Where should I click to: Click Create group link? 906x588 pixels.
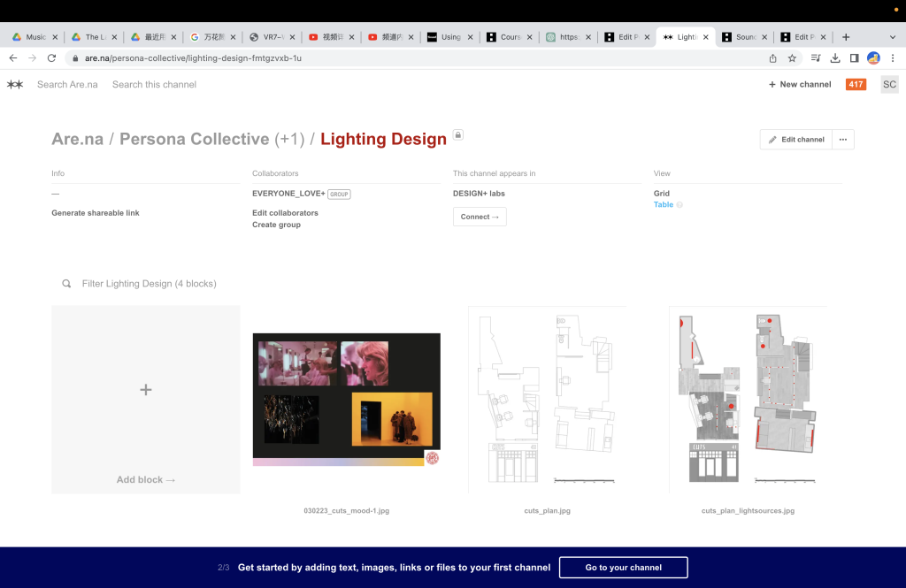(x=276, y=225)
